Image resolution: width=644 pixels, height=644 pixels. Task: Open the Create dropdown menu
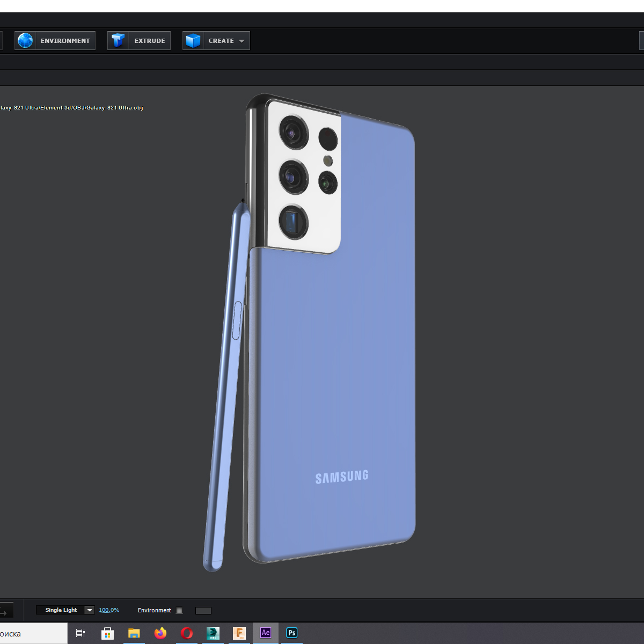216,41
